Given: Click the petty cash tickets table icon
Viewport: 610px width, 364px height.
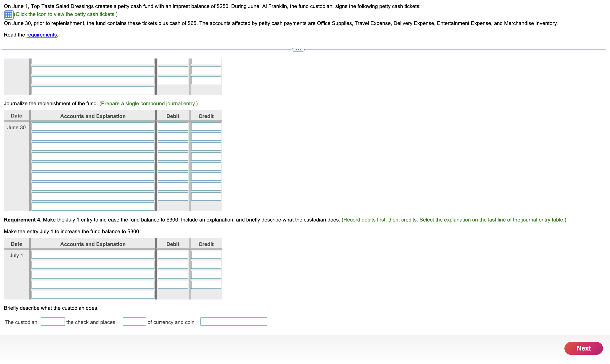Looking at the screenshot, I should click(9, 15).
